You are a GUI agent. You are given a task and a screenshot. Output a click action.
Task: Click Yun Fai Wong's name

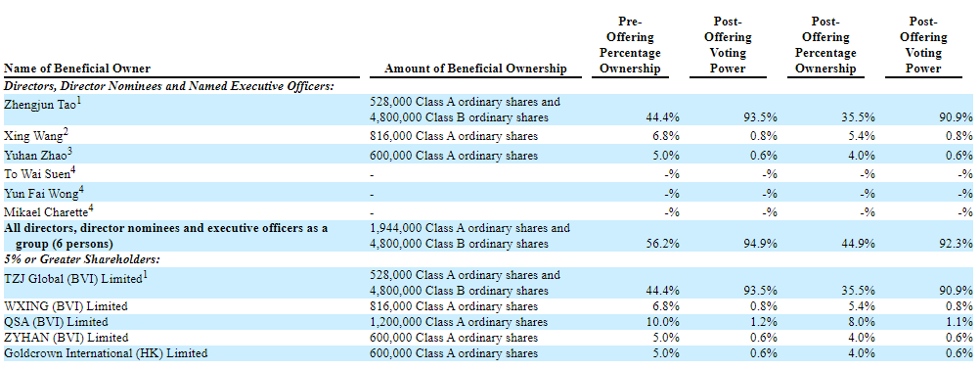point(39,193)
